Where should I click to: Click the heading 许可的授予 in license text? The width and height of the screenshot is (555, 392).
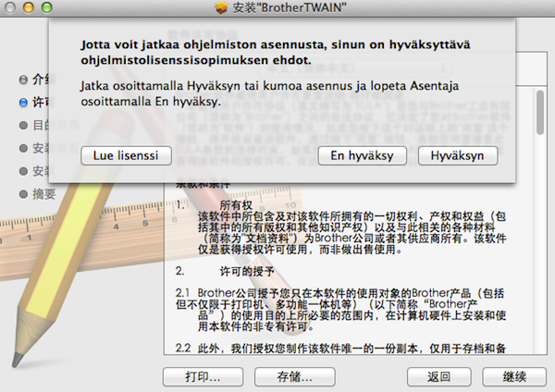247,272
